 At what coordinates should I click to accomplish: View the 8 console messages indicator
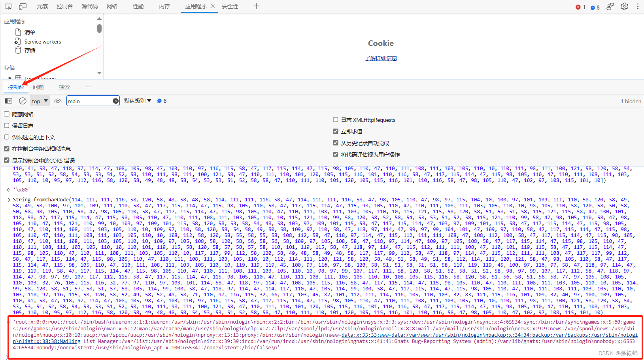[161, 100]
